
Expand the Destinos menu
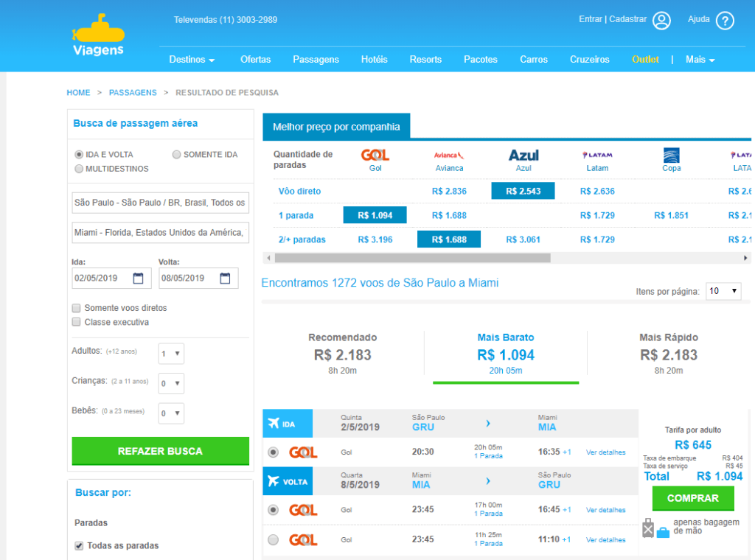click(x=192, y=59)
